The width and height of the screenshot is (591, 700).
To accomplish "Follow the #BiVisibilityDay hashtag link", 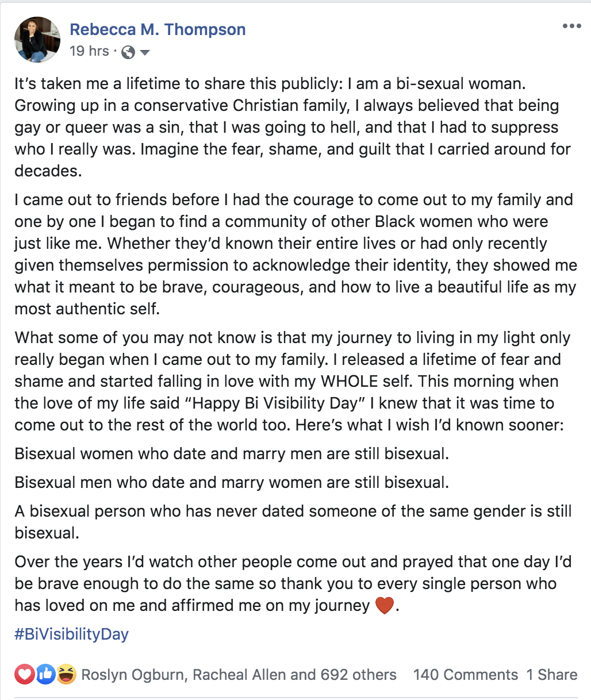I will (x=71, y=634).
